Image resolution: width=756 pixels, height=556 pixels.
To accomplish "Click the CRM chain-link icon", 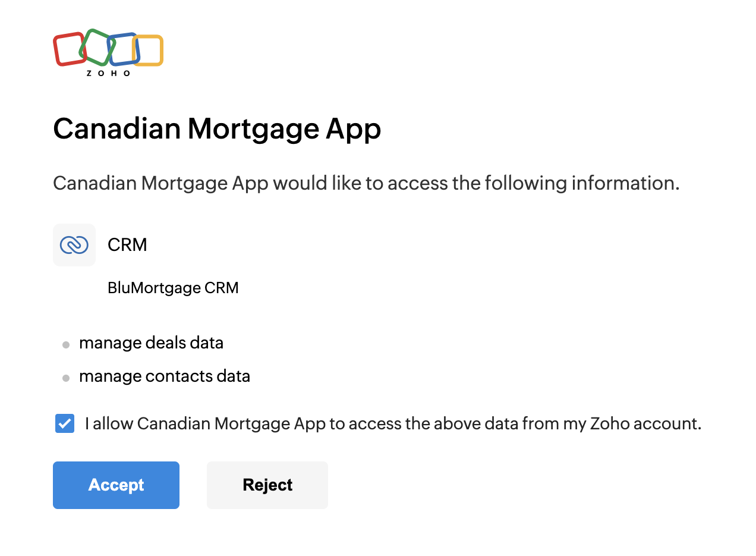I will pos(74,245).
